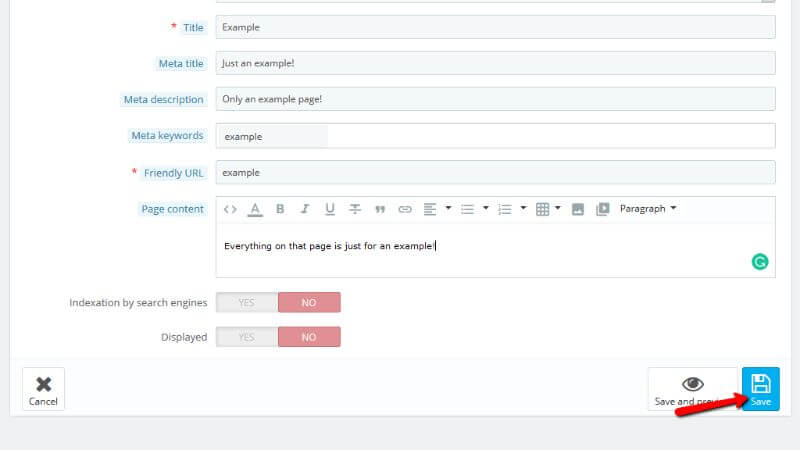Open the Paragraph format dropdown

648,209
